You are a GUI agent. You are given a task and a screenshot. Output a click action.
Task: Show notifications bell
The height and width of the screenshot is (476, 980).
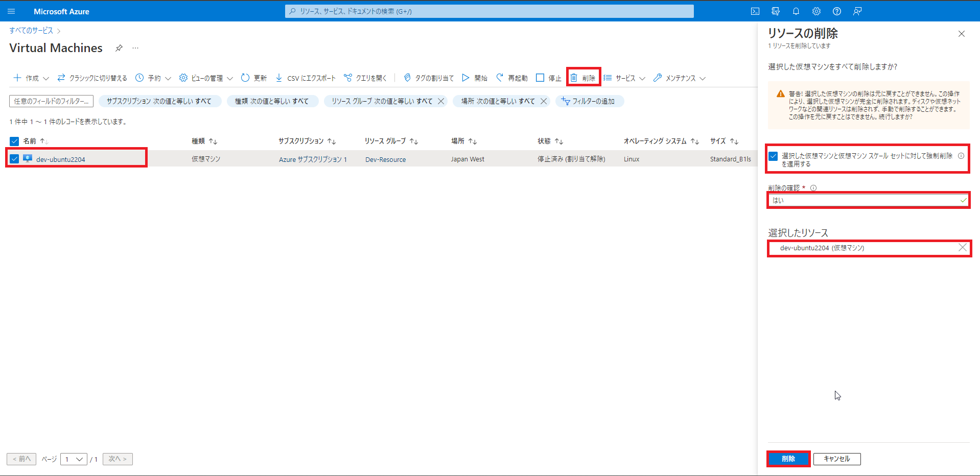(796, 11)
